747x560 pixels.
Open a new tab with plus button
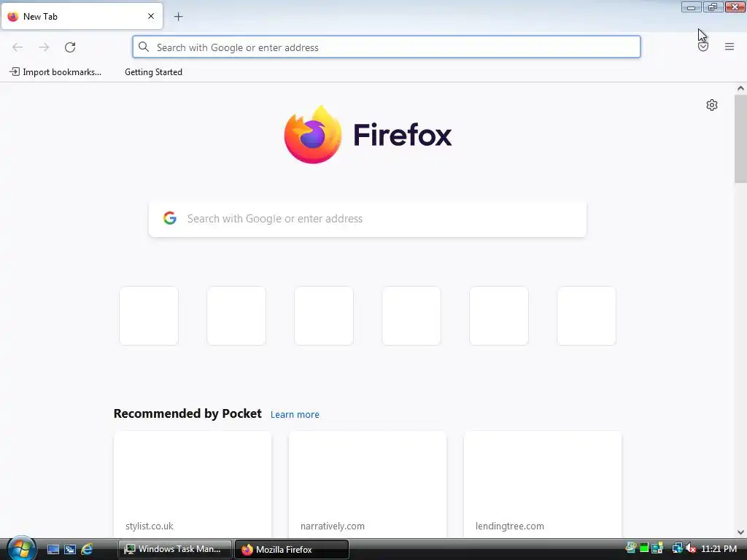[178, 17]
